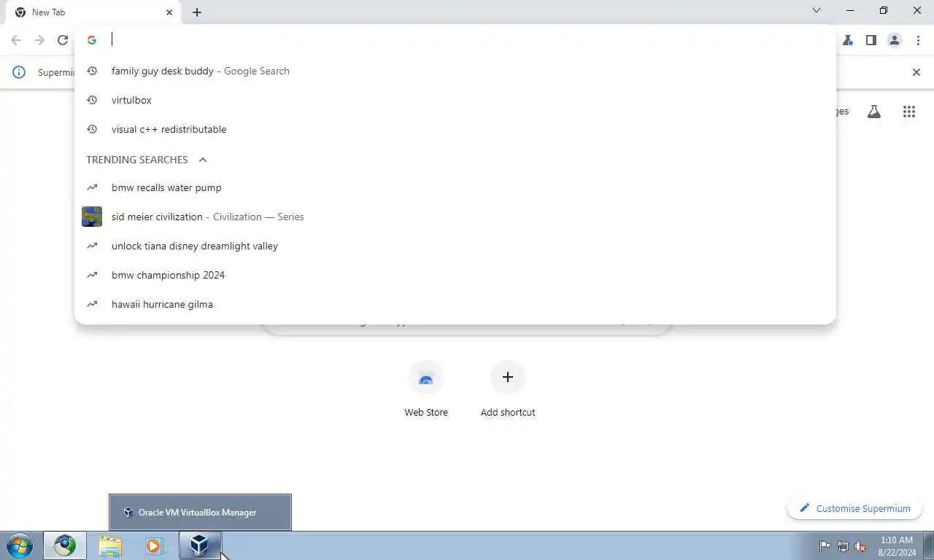The image size is (934, 560).
Task: Open the Windows Explorer taskbar icon
Action: pyautogui.click(x=110, y=545)
